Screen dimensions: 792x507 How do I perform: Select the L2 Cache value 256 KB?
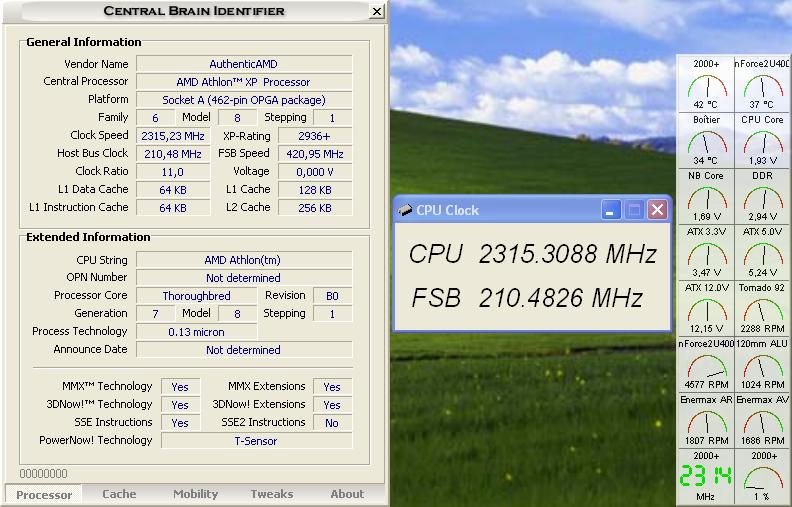pyautogui.click(x=315, y=208)
